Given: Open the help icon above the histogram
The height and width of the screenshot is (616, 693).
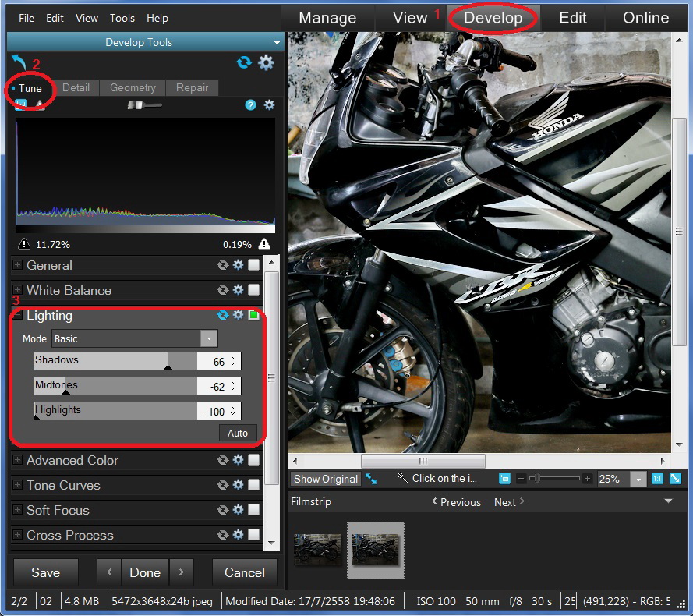Looking at the screenshot, I should tap(250, 104).
